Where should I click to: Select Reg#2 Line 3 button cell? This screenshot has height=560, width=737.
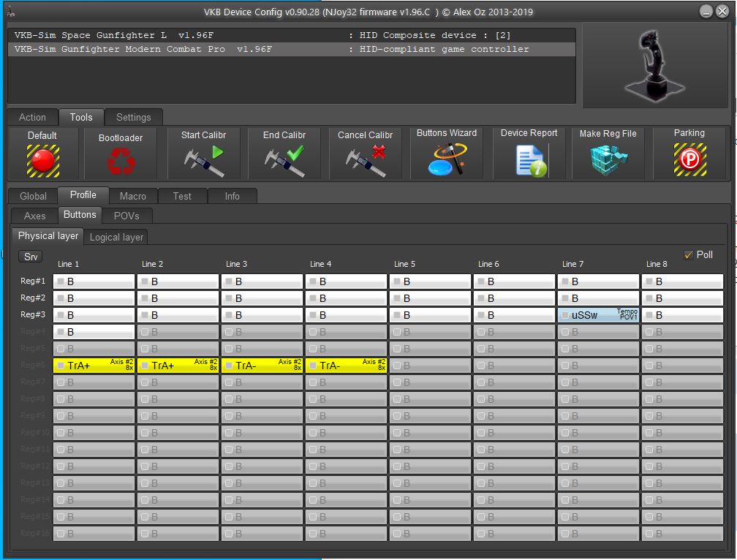point(262,298)
